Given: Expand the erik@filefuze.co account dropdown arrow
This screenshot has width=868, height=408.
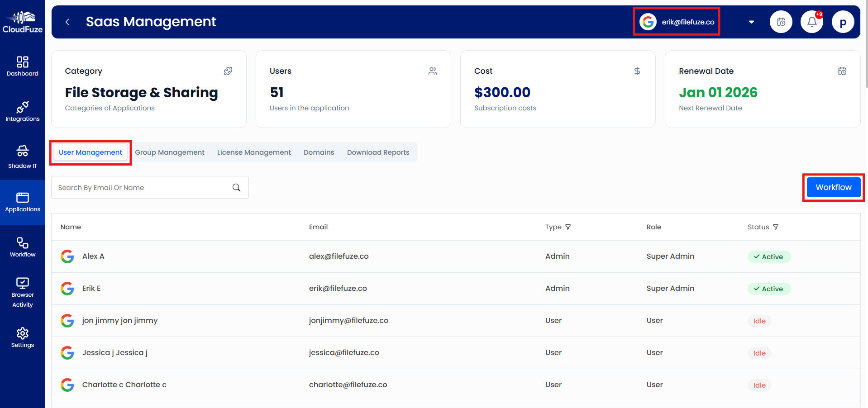Looking at the screenshot, I should point(751,21).
